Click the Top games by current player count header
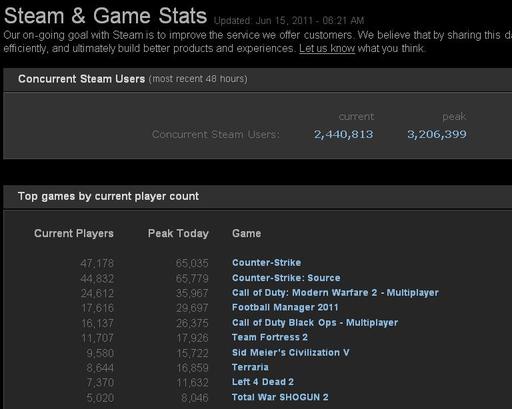The height and width of the screenshot is (409, 512). (108, 196)
